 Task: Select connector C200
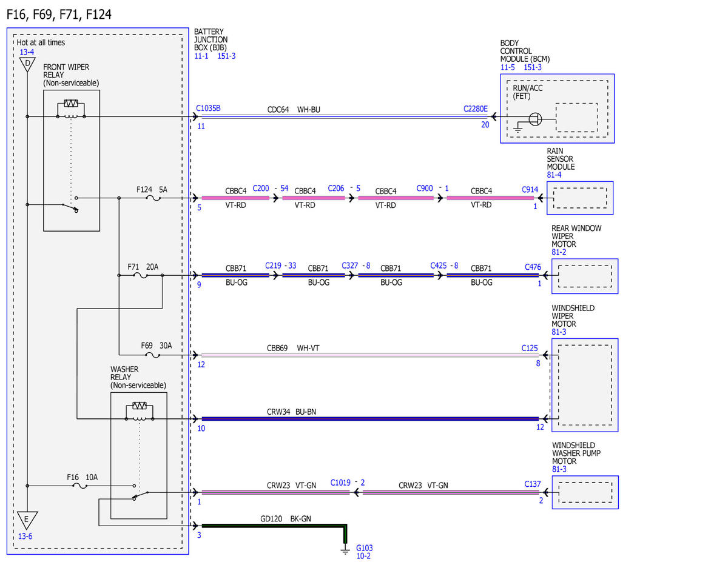click(x=261, y=189)
